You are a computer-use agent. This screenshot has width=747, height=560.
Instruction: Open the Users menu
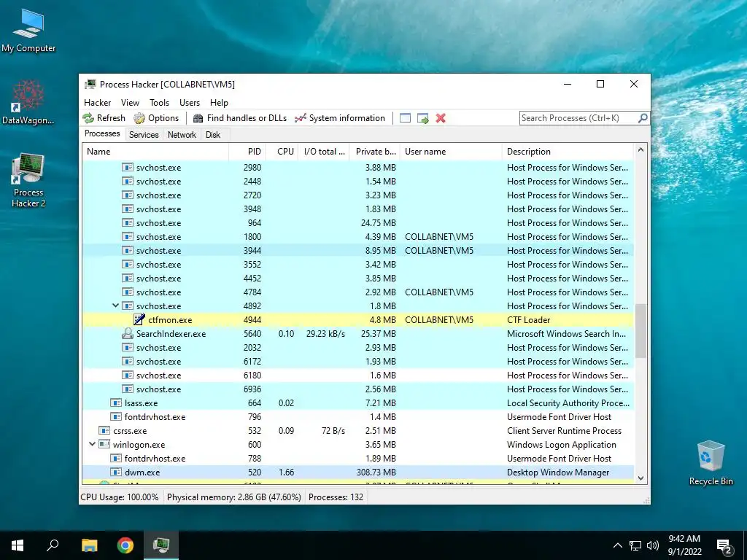[190, 102]
